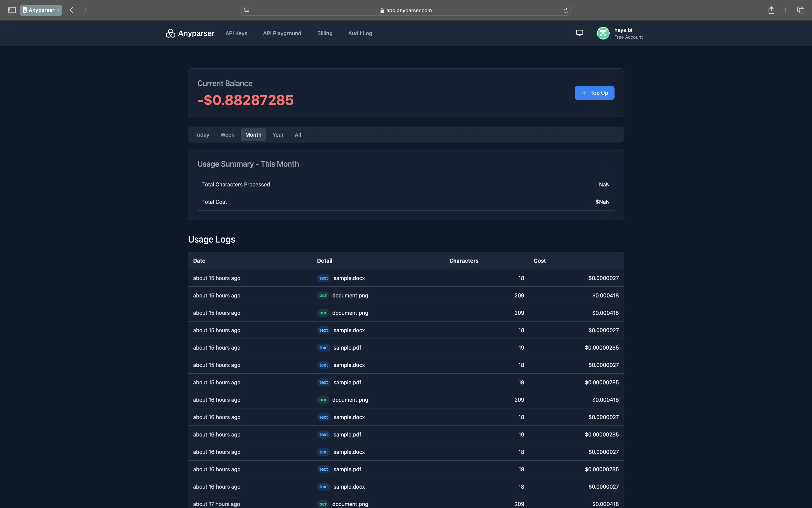Image resolution: width=812 pixels, height=508 pixels.
Task: Reload the current page
Action: 566,10
